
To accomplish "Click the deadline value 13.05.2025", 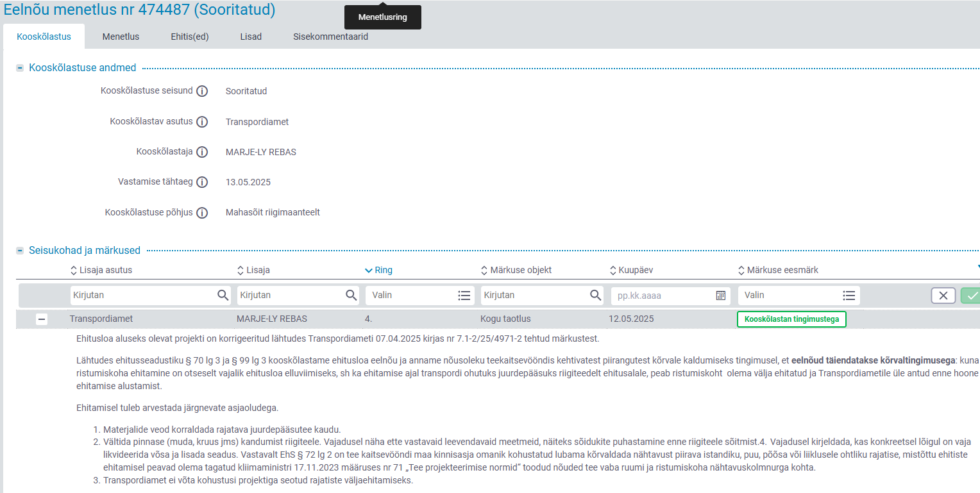I will (248, 182).
